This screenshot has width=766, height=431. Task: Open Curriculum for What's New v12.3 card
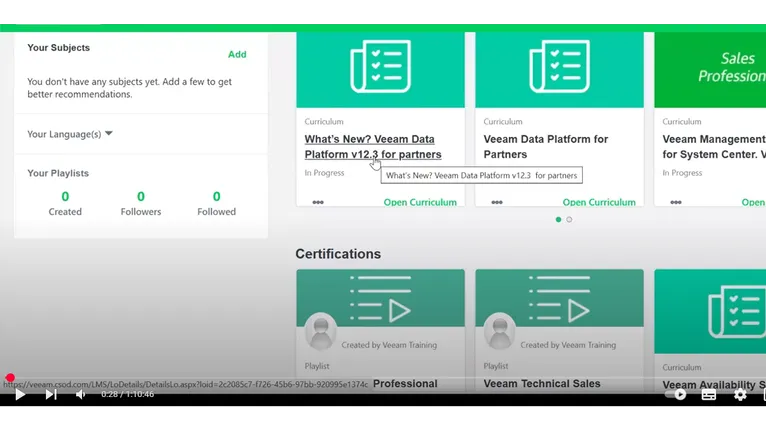pyautogui.click(x=420, y=202)
